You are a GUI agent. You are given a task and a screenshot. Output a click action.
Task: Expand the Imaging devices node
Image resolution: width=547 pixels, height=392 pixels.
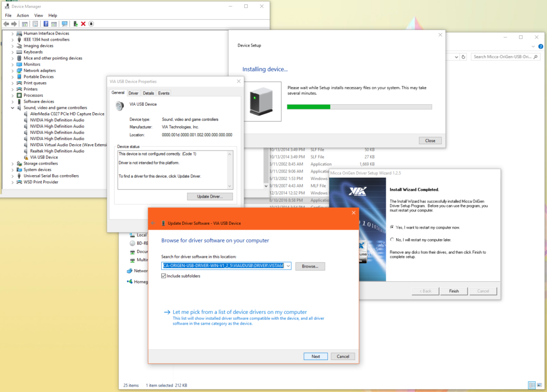[13, 46]
